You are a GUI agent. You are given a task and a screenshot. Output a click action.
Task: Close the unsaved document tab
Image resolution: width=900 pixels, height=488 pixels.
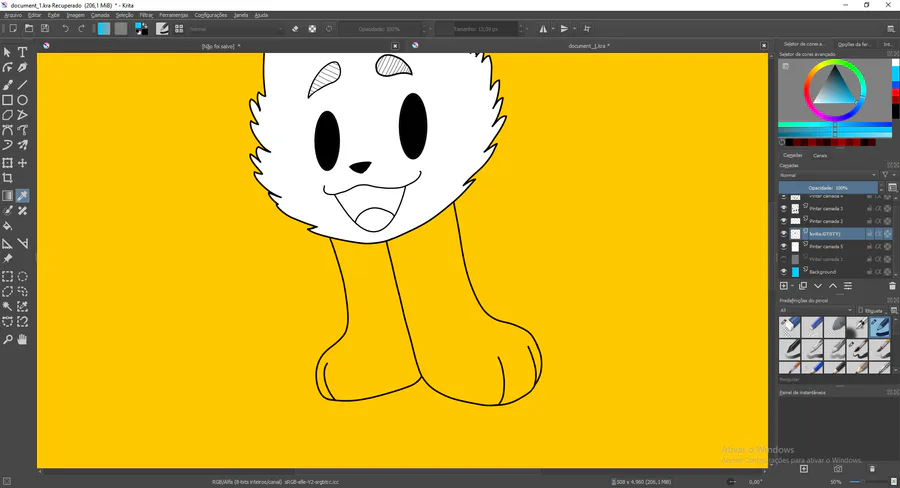coord(395,46)
